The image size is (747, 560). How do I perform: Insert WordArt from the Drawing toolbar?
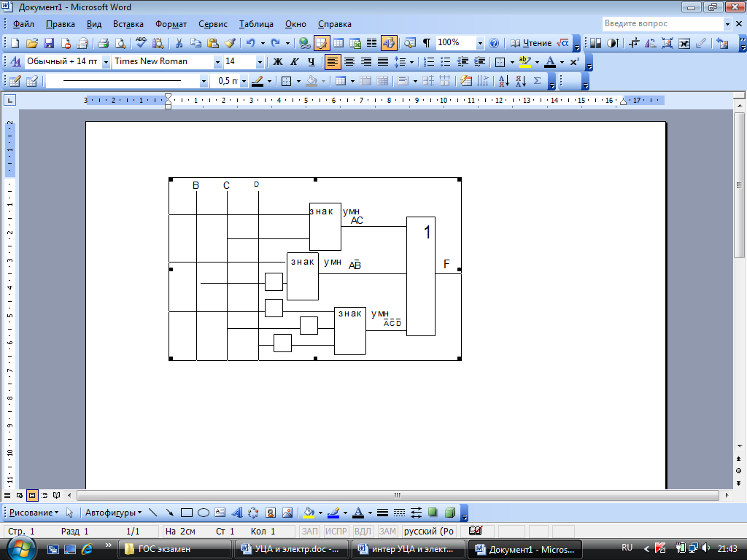click(x=237, y=513)
